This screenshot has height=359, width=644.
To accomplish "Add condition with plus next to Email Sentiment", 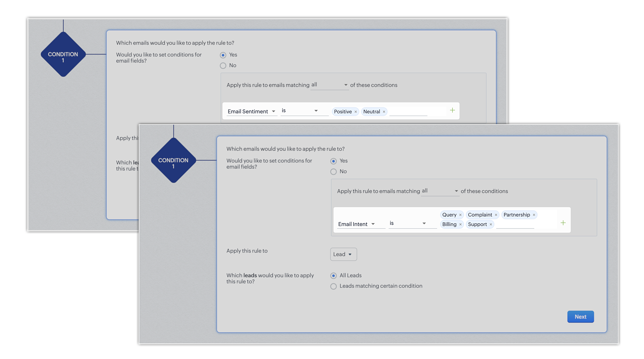I will [452, 111].
